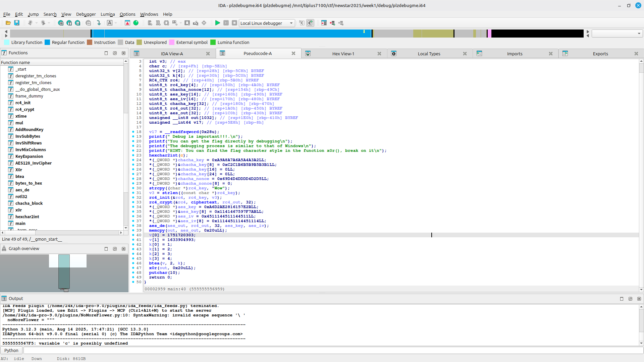Click the terminate process stop button

click(x=234, y=23)
